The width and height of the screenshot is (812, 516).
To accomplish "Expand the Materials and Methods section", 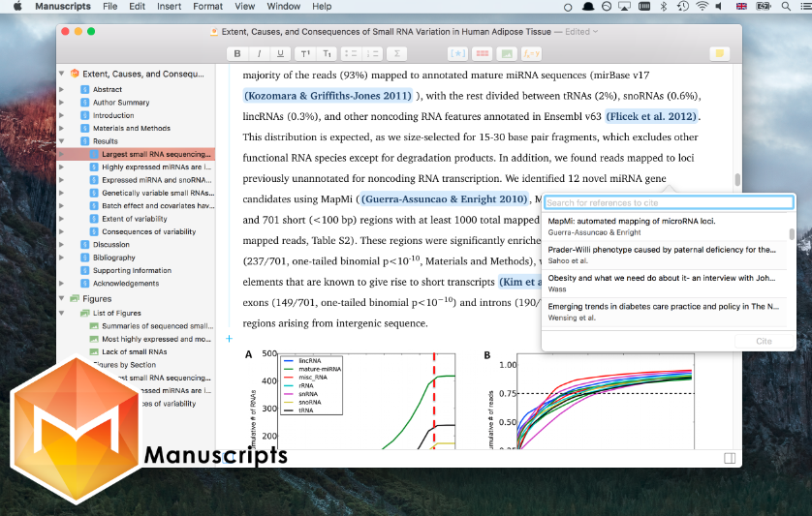I will (62, 128).
